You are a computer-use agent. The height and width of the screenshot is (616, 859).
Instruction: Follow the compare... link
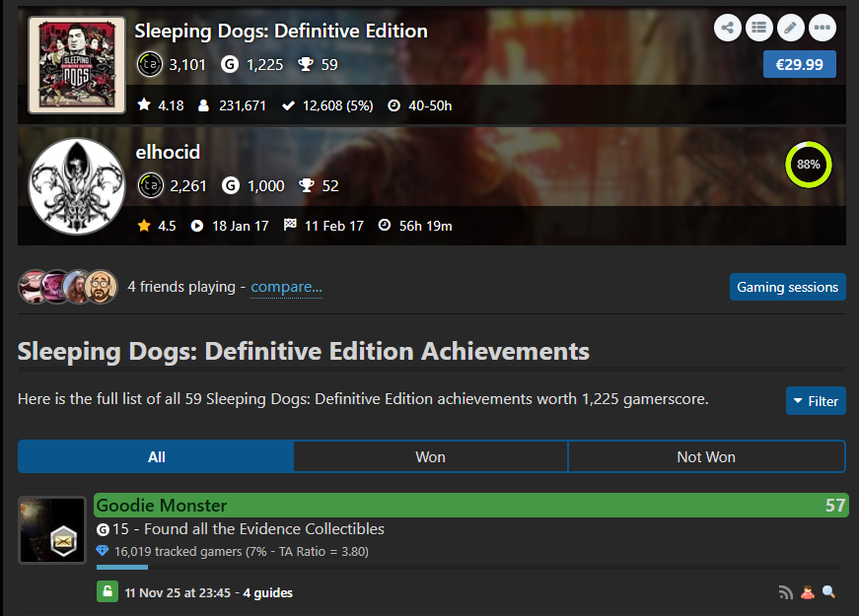coord(286,287)
